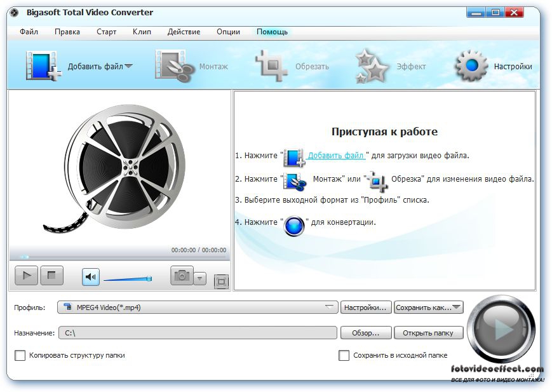
Task: Expand the snapshot options arrow
Action: point(199,278)
